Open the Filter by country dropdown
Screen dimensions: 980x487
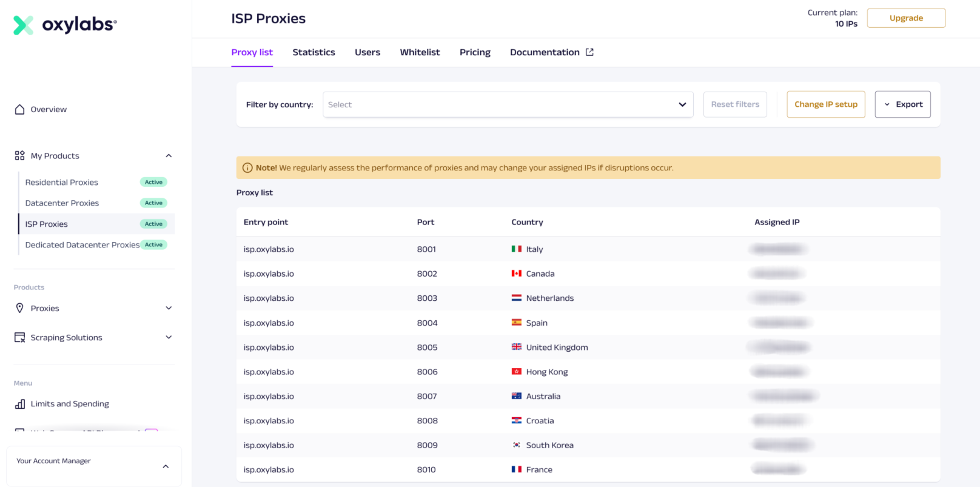[508, 104]
